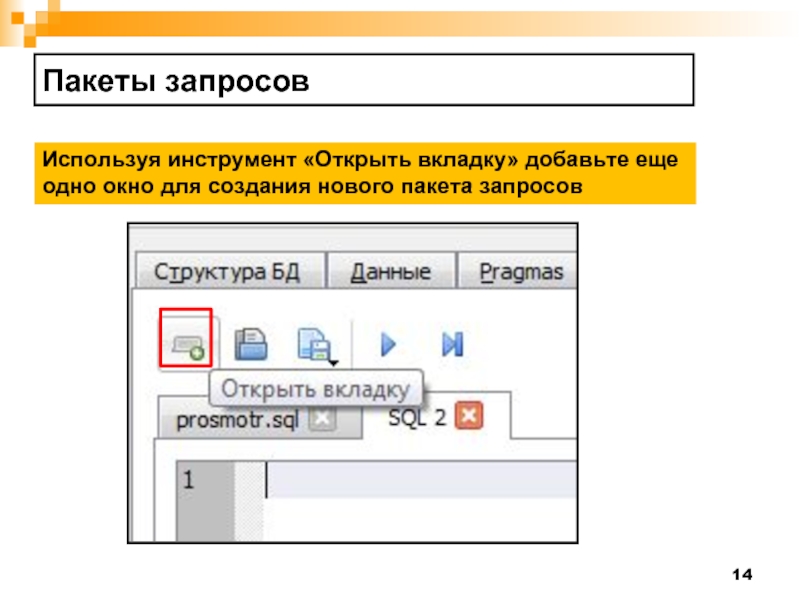Click the slide number 14
Screen dimensions: 800x600
742,574
